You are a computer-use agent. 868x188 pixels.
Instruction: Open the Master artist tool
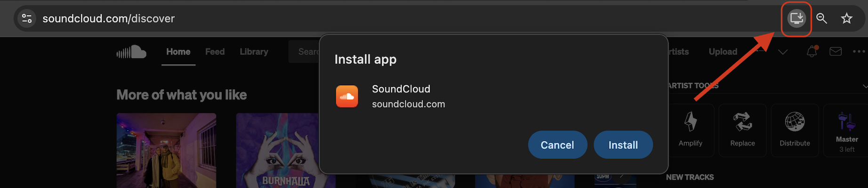point(846,130)
